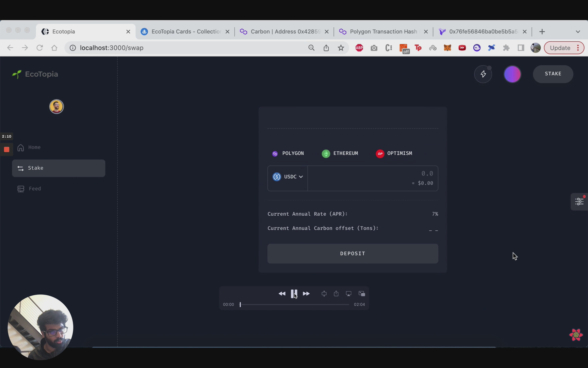Click the red YouTube extension icon
Screen dimensions: 588x368
click(x=462, y=48)
